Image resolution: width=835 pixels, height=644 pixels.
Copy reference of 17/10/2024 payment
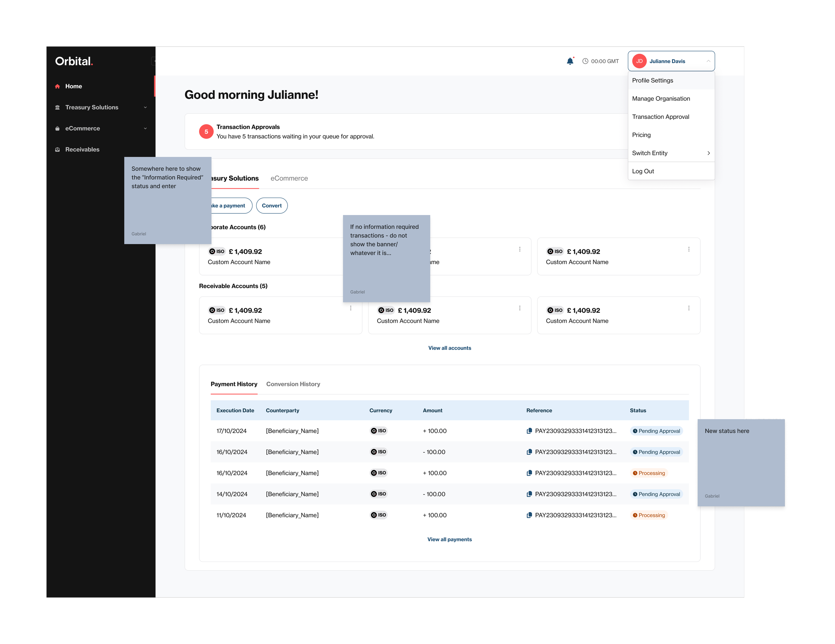pyautogui.click(x=529, y=431)
